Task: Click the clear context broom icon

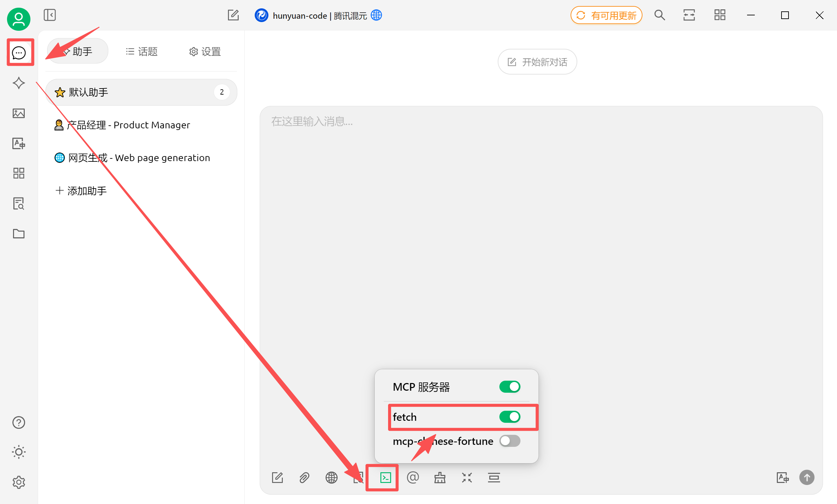Action: click(x=440, y=478)
